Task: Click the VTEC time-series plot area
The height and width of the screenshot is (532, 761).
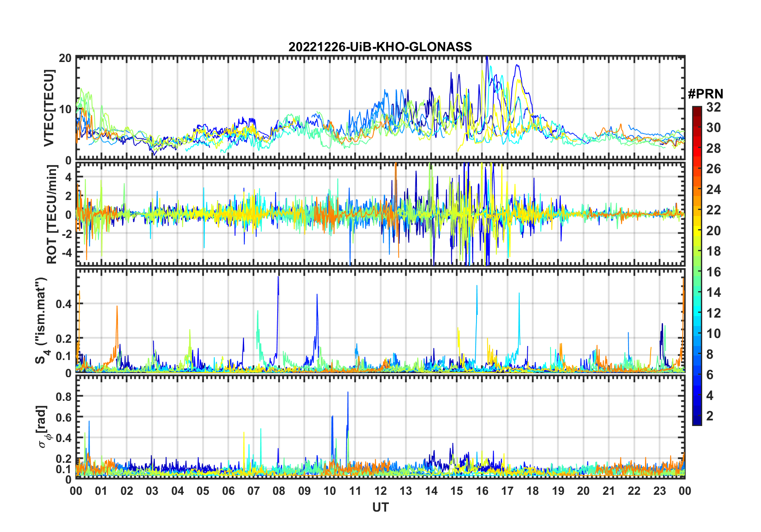Action: pyautogui.click(x=380, y=108)
